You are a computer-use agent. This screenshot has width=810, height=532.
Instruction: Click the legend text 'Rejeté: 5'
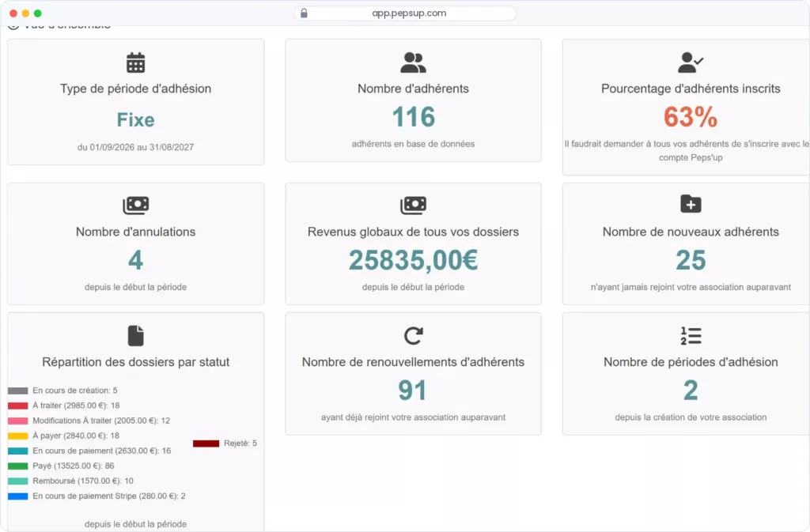tap(240, 443)
